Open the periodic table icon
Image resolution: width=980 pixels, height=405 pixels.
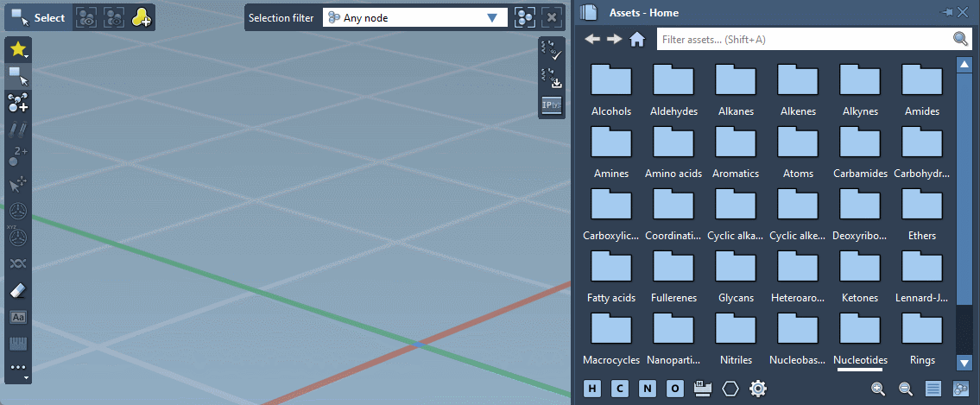(703, 389)
